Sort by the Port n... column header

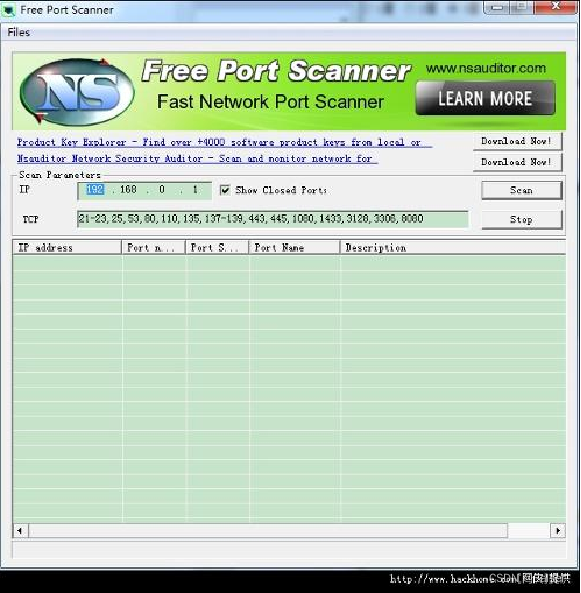(x=153, y=248)
